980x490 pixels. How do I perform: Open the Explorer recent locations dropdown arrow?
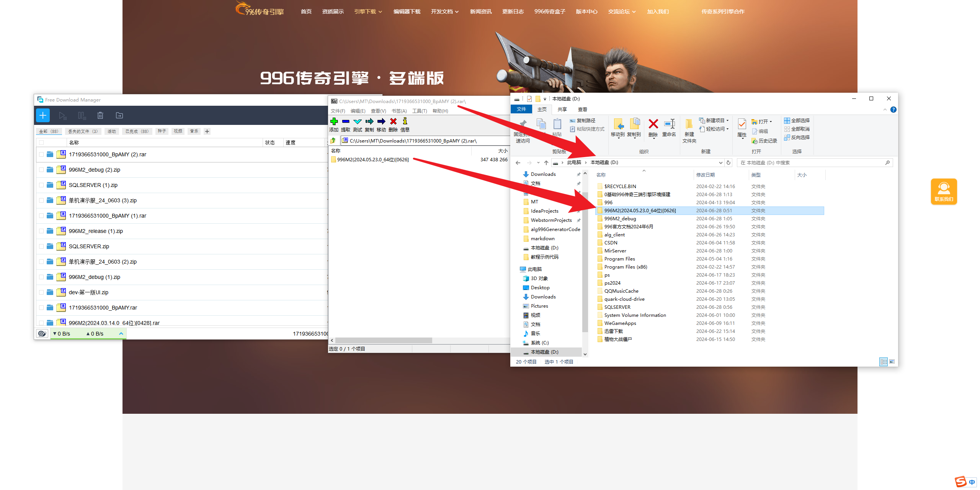[538, 163]
